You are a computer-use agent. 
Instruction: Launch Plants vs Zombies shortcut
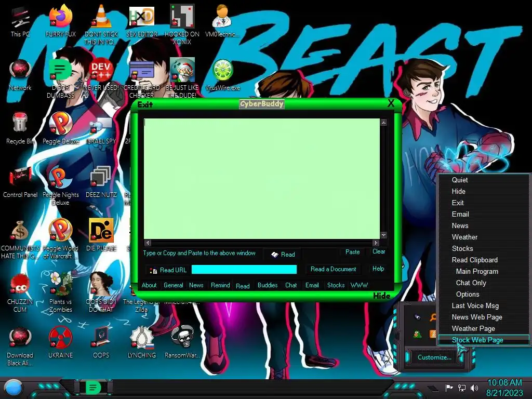click(60, 292)
